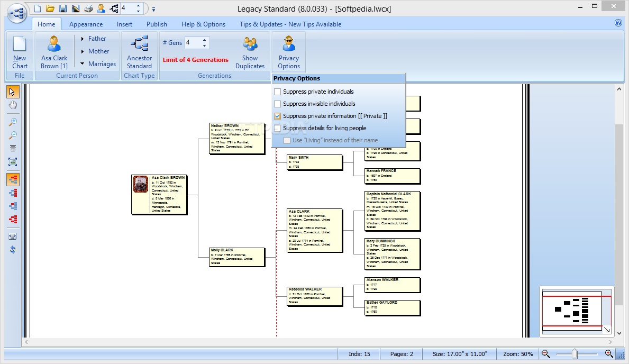
Task: Select the hand pan tool
Action: (13, 105)
